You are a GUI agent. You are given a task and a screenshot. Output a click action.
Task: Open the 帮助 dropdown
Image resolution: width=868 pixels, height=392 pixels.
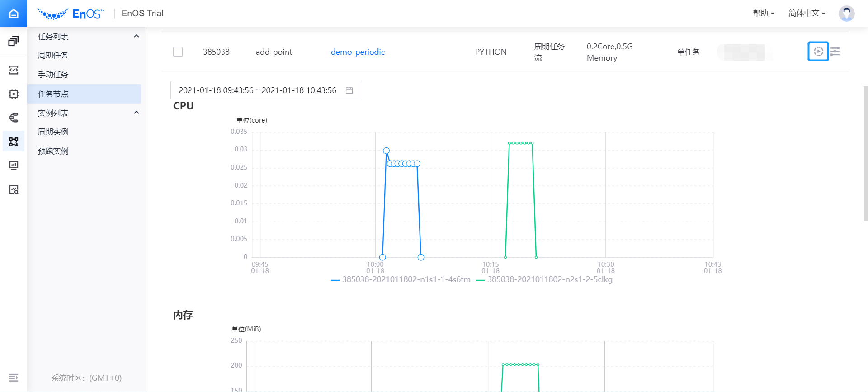pyautogui.click(x=764, y=13)
